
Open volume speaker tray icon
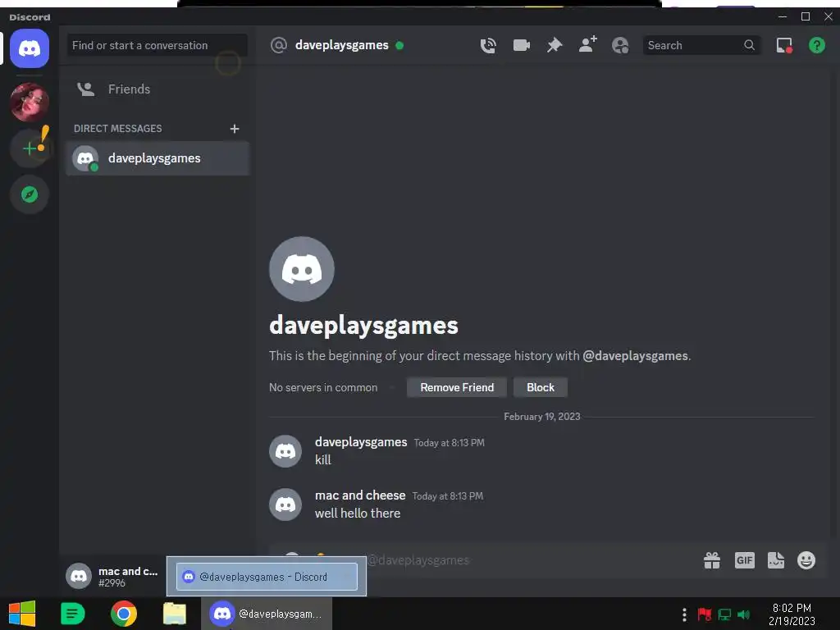coord(744,614)
